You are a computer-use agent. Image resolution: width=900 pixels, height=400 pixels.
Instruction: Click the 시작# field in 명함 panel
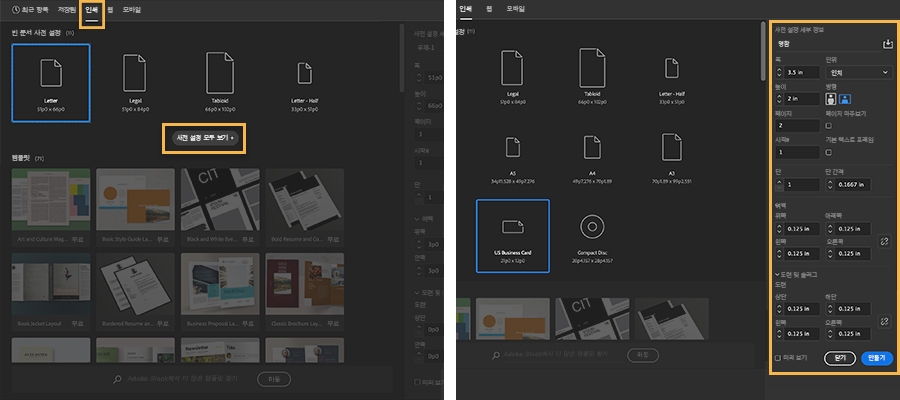(797, 152)
